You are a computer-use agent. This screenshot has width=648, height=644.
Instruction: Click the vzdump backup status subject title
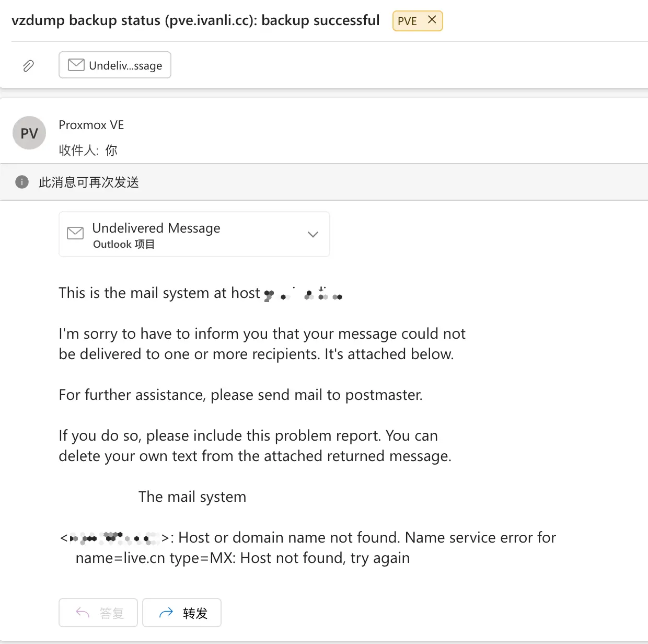point(195,20)
